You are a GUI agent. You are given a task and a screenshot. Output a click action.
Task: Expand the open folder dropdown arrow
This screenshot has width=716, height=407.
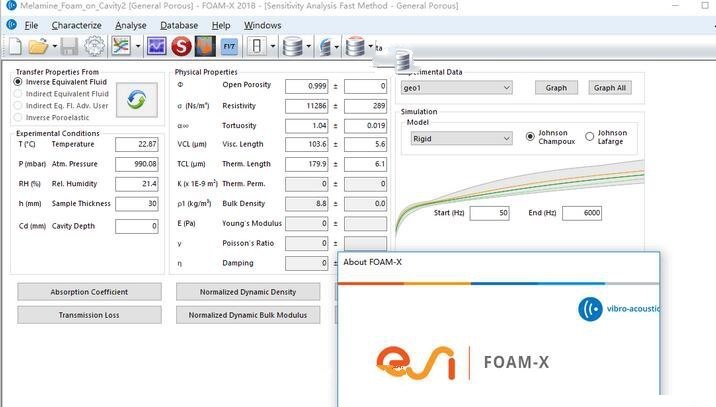54,47
